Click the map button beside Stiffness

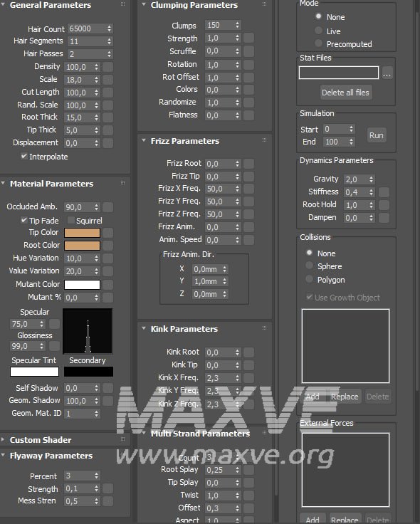point(384,192)
